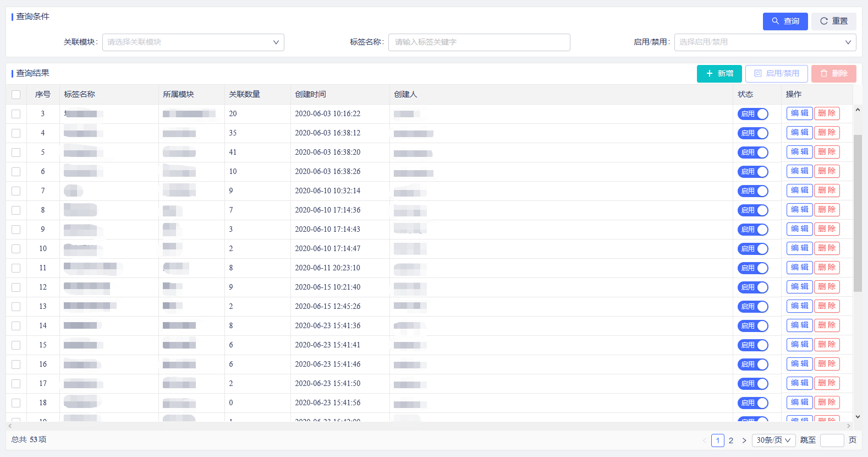Click 删除 for row 18
The width and height of the screenshot is (868, 457).
click(x=827, y=402)
